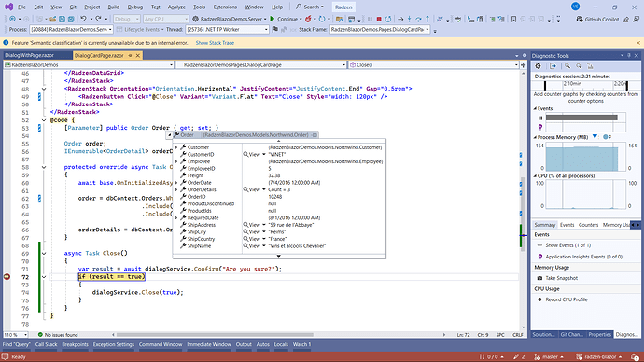Open the File menu
The width and height of the screenshot is (644, 362).
click(x=21, y=7)
